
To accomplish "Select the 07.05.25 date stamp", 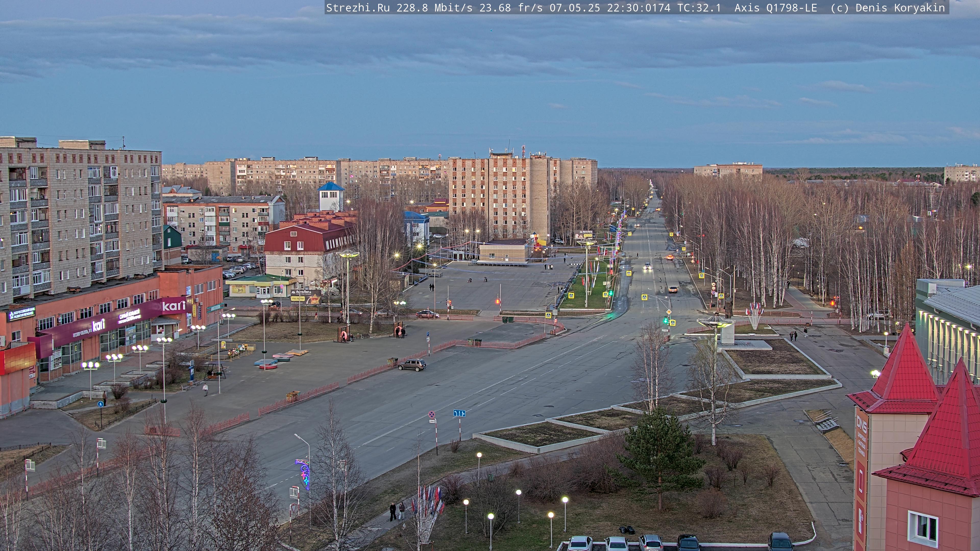I will coord(574,8).
